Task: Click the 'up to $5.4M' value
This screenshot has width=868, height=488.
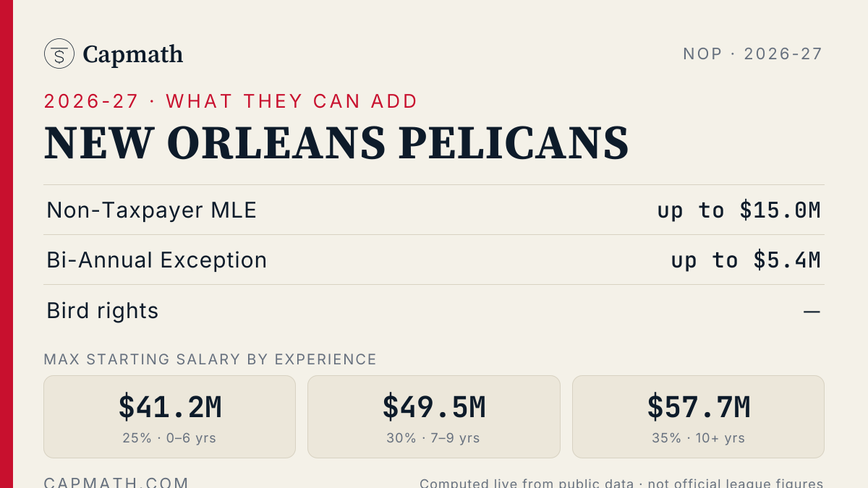Action: 746,260
